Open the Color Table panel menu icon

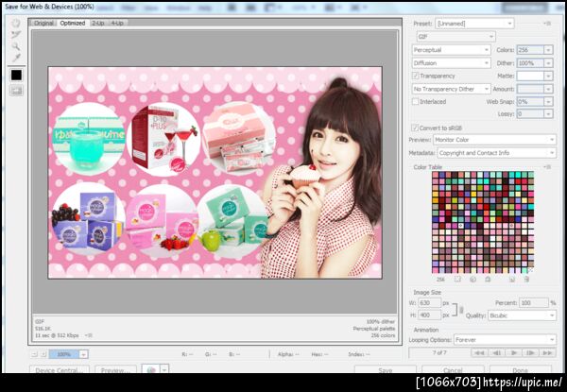coord(547,167)
